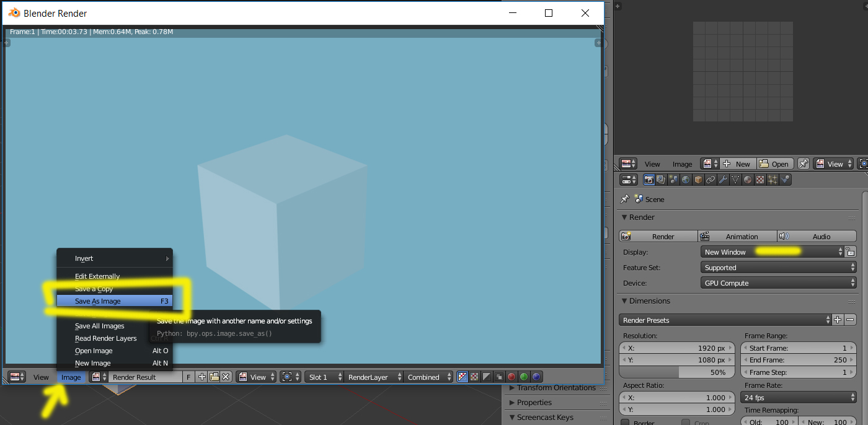Open the Modifiers wrench tab
This screenshot has height=425, width=868.
tap(723, 180)
